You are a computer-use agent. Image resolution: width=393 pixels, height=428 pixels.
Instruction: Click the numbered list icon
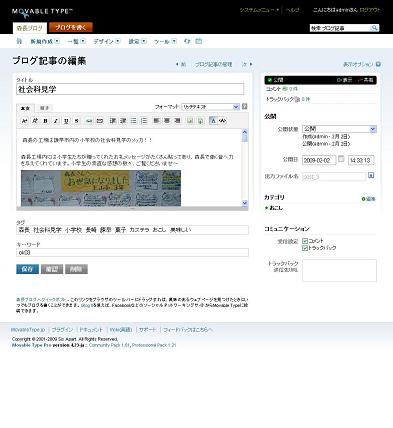144,121
